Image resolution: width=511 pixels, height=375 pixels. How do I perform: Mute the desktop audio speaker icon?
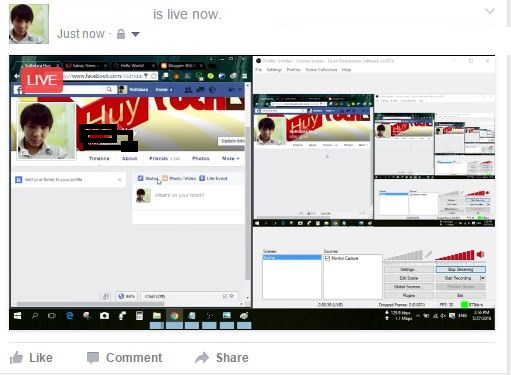(480, 255)
